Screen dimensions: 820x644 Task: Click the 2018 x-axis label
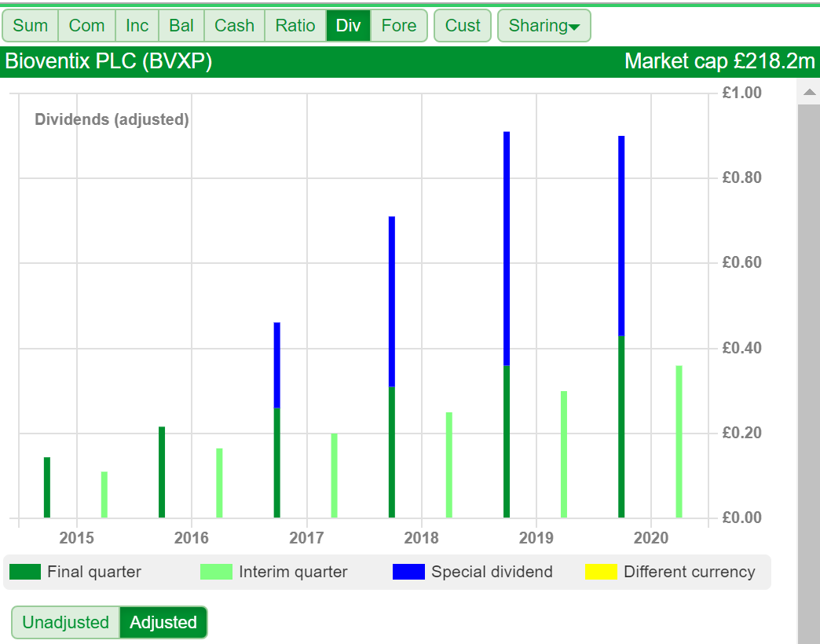point(422,537)
